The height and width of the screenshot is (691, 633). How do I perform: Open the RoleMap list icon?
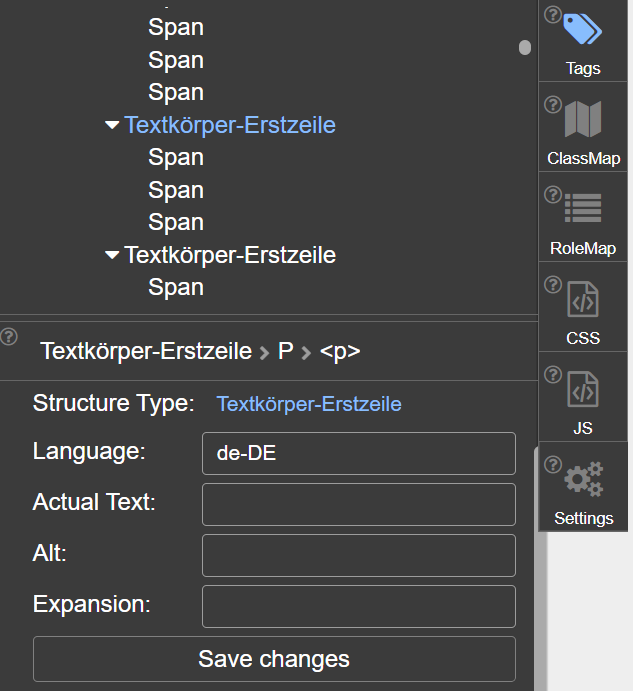coord(583,208)
